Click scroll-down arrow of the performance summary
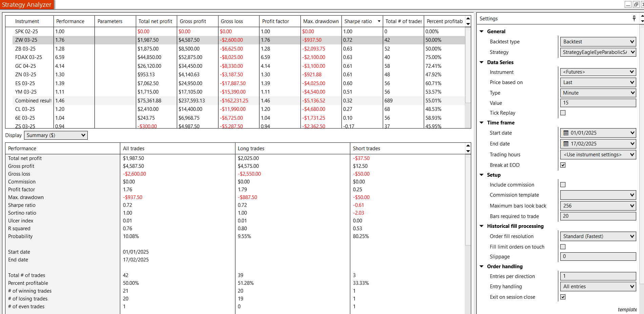This screenshot has height=314, width=644. point(468,151)
